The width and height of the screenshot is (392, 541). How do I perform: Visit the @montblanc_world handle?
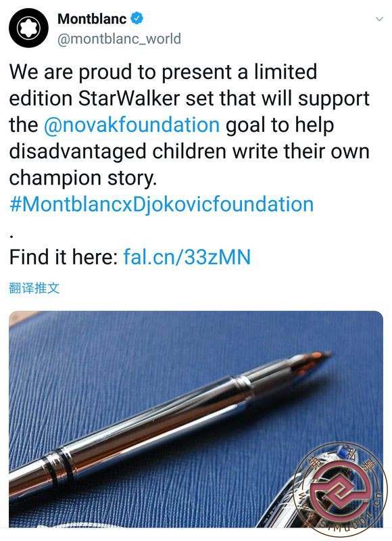pos(119,39)
